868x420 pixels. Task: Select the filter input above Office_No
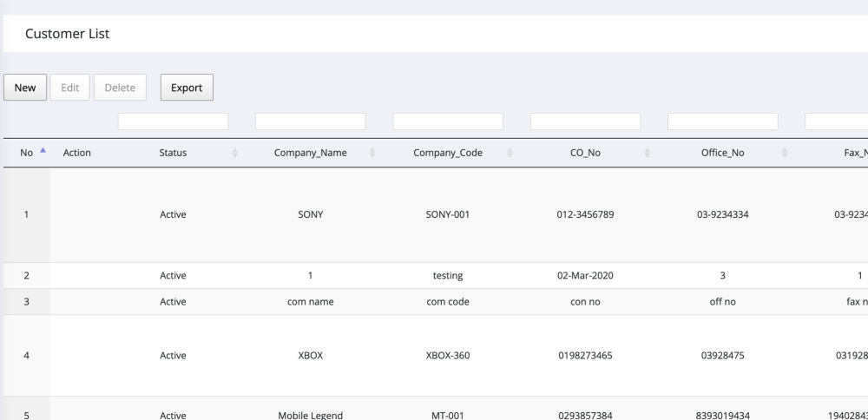click(x=722, y=122)
